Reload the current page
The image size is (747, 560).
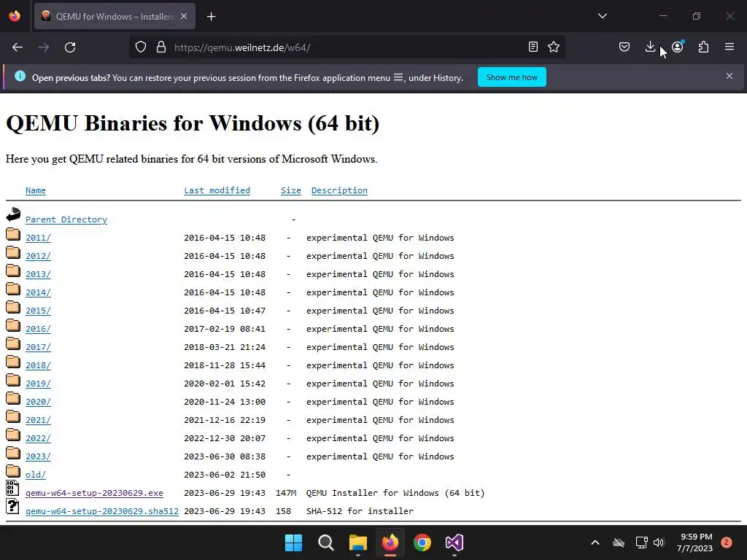[70, 47]
